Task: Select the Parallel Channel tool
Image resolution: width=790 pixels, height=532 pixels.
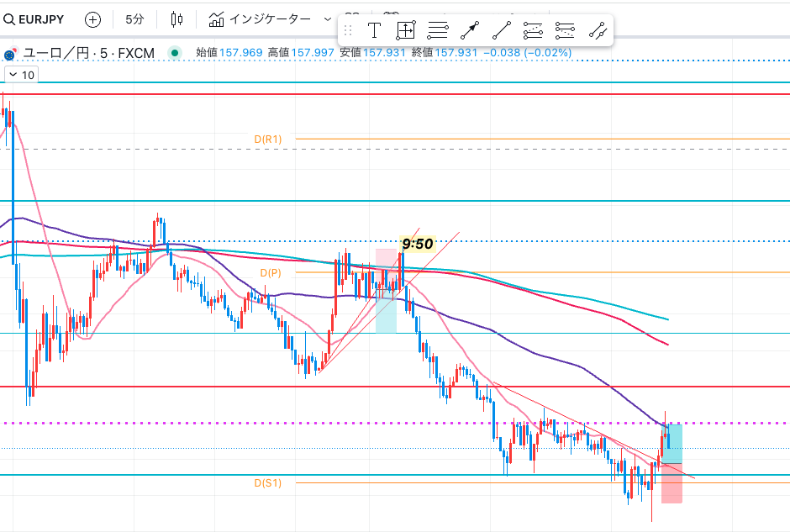Action: 597,31
